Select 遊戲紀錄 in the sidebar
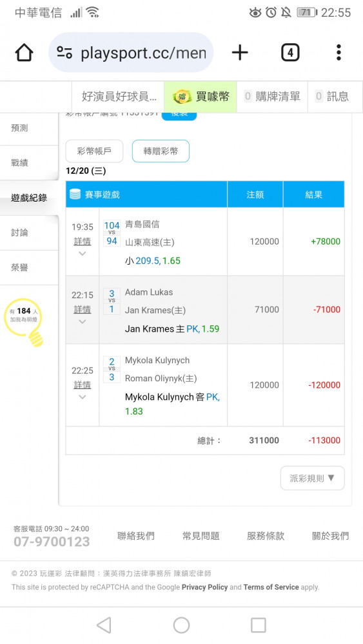The image size is (363, 644). [29, 198]
